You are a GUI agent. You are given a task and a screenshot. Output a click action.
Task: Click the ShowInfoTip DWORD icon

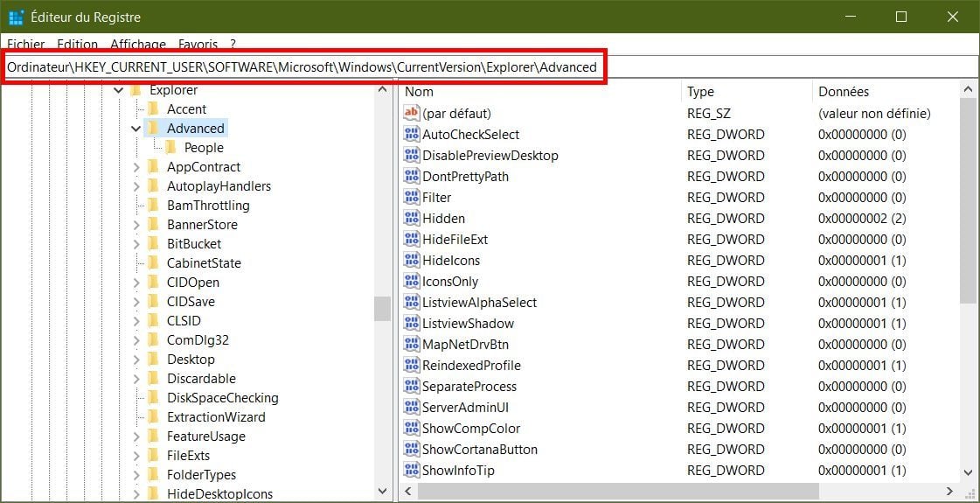point(412,470)
